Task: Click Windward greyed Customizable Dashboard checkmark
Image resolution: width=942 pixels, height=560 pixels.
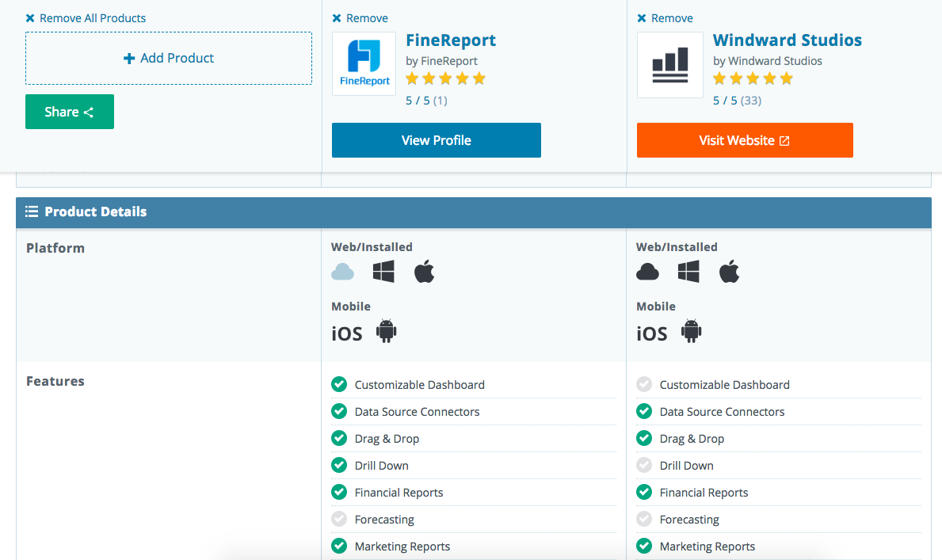Action: tap(645, 384)
